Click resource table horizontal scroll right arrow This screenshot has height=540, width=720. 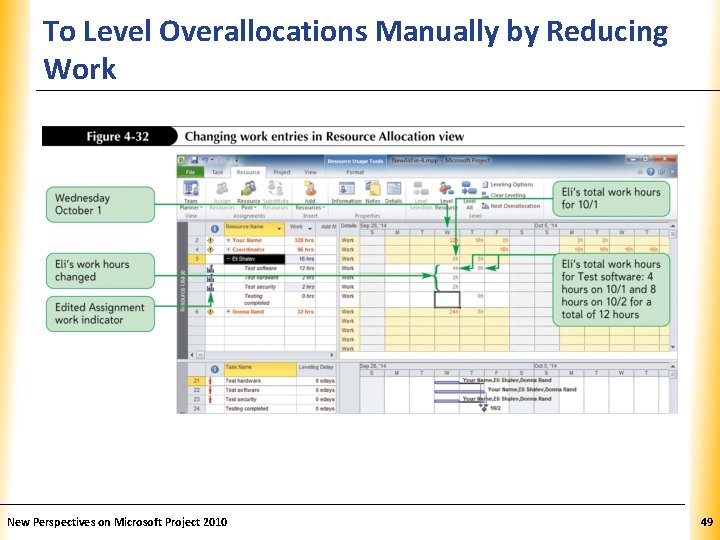point(332,355)
